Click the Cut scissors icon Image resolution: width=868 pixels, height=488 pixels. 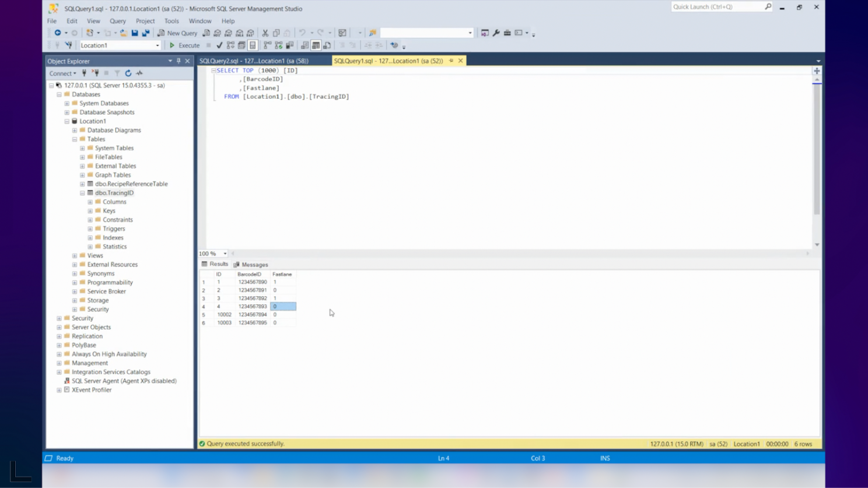tap(265, 33)
